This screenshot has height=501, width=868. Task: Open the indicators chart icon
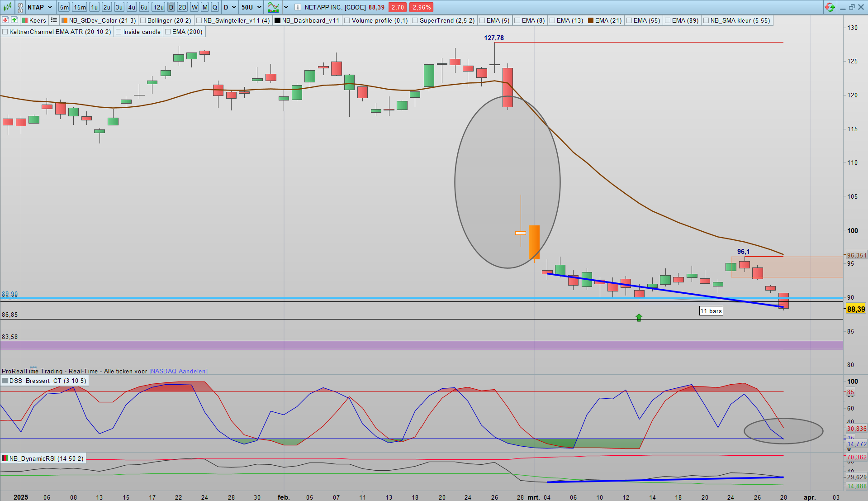pyautogui.click(x=273, y=7)
